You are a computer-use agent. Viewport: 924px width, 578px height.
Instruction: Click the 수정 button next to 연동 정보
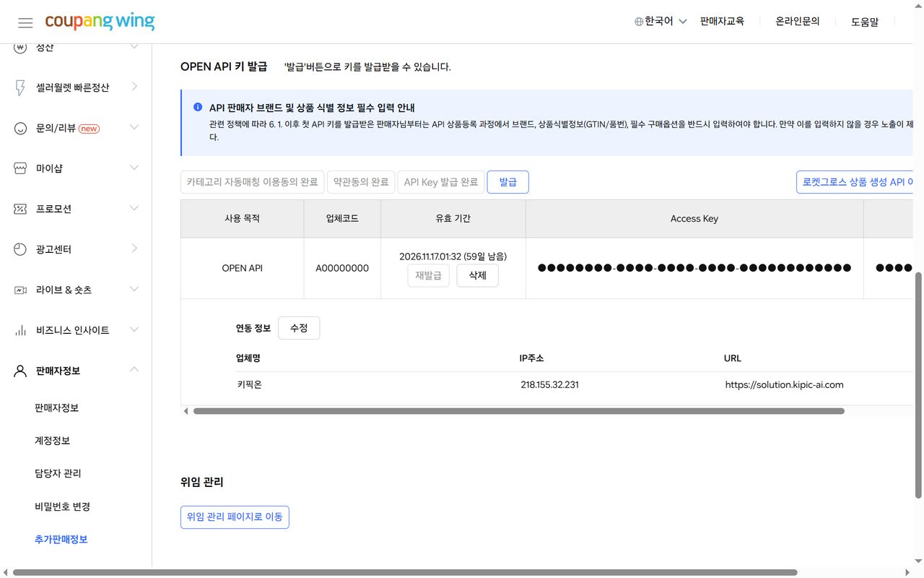coord(299,328)
